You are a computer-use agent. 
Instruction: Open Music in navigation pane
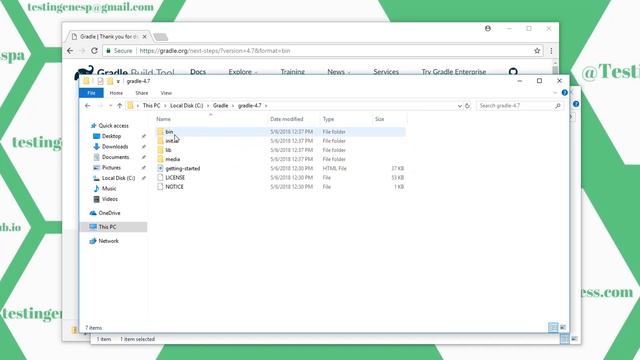click(x=109, y=189)
